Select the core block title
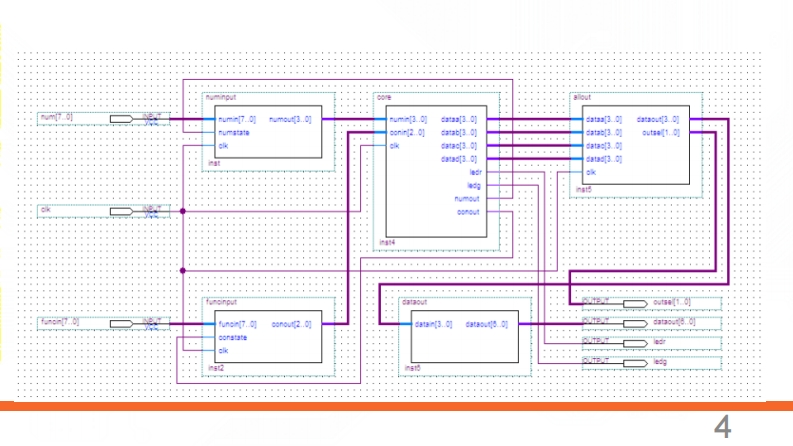Viewport: 793px width, 446px height. pyautogui.click(x=384, y=98)
